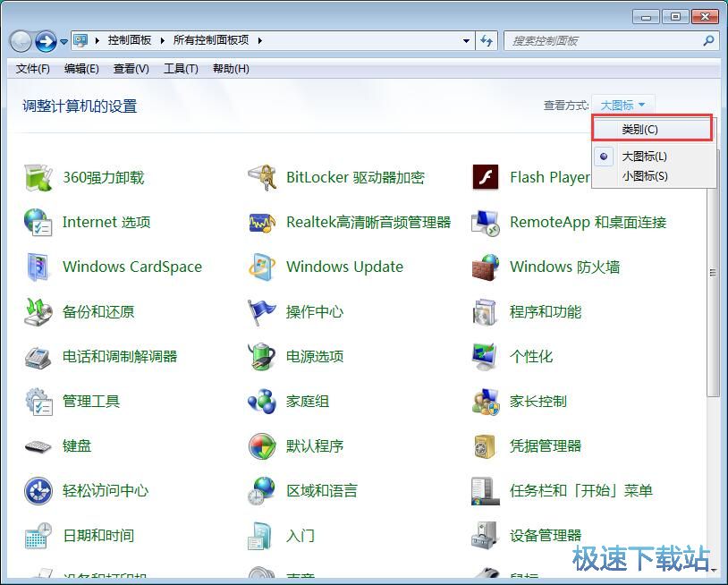Open the Windows Update icon
The height and width of the screenshot is (585, 728).
click(262, 267)
